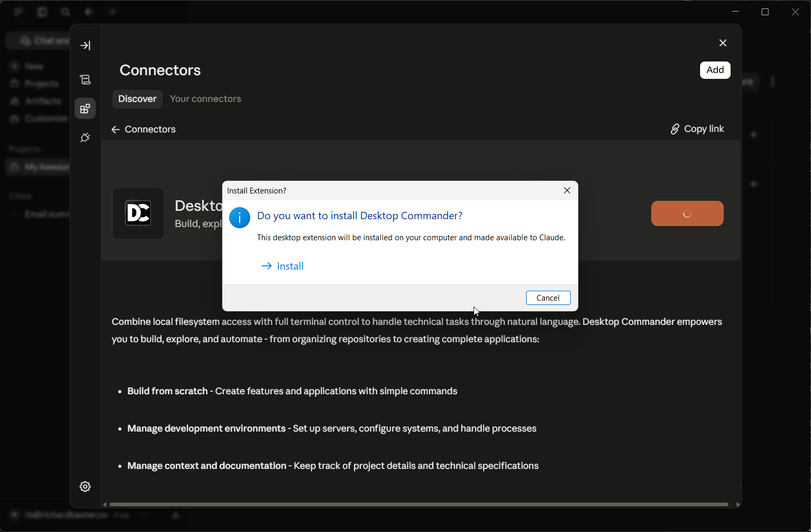
Task: Click the 'Install Extension?' dialog title
Action: 256,191
